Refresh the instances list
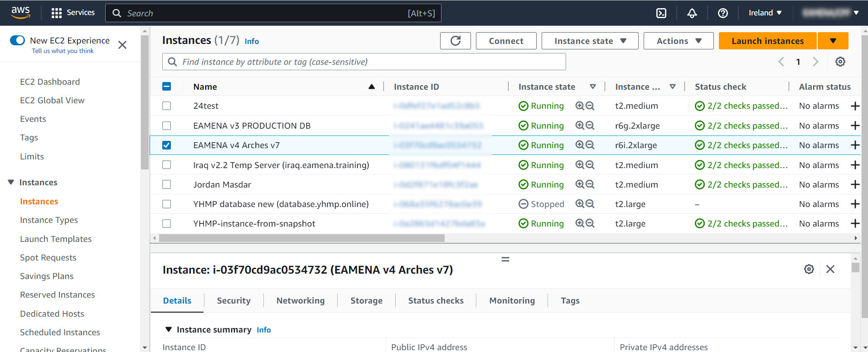The height and width of the screenshot is (352, 868). pos(456,41)
